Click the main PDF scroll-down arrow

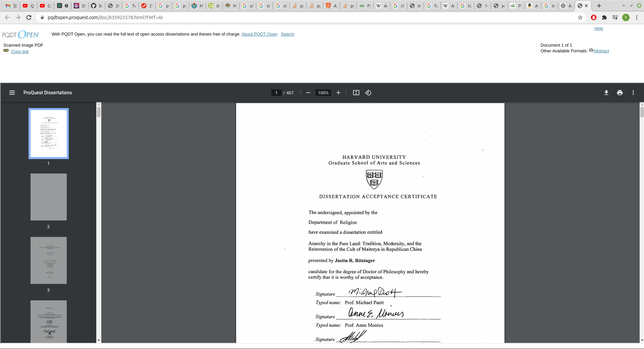(x=642, y=340)
